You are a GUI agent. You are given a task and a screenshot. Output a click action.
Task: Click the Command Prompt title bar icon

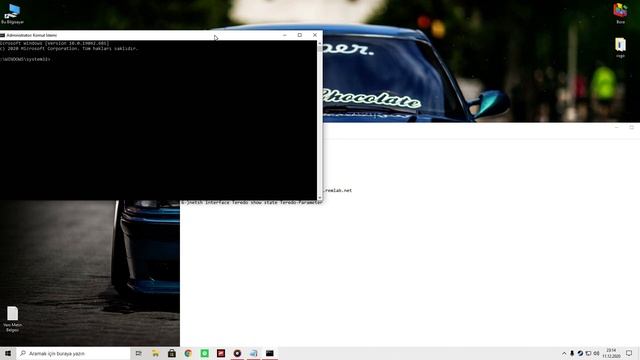(x=2, y=35)
